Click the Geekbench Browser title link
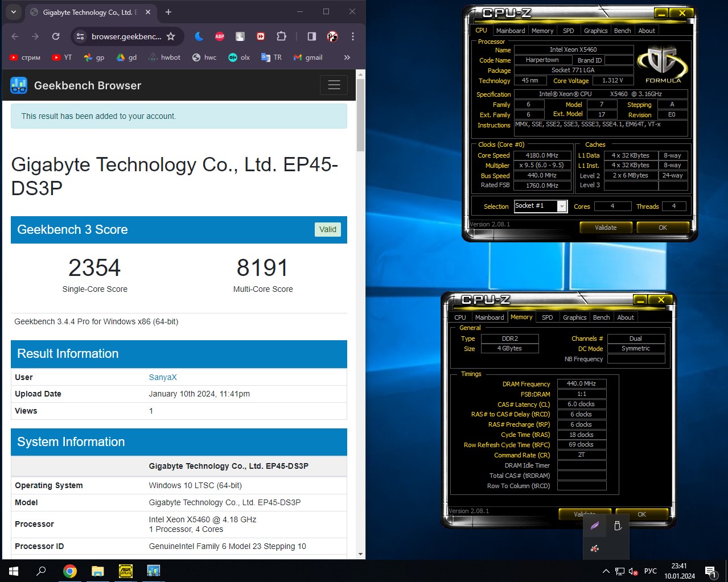The image size is (728, 582). [88, 85]
